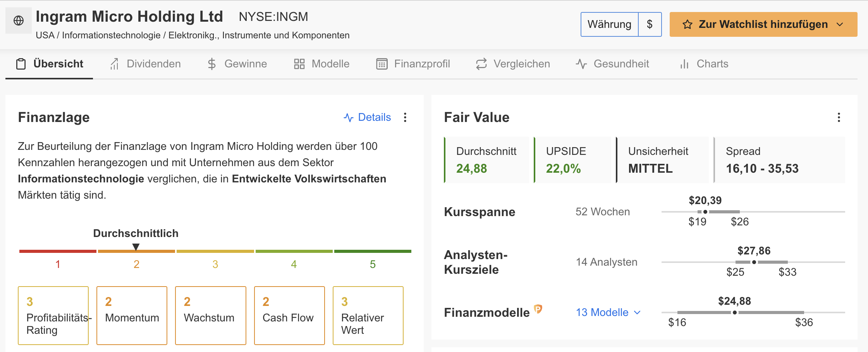Select the dollar currency symbol
The height and width of the screenshot is (352, 868).
click(650, 24)
